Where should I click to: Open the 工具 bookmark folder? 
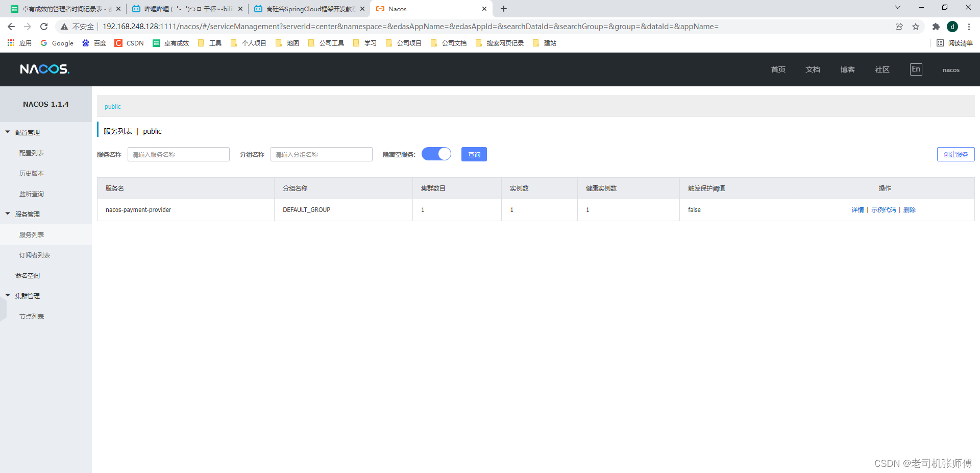click(x=210, y=43)
